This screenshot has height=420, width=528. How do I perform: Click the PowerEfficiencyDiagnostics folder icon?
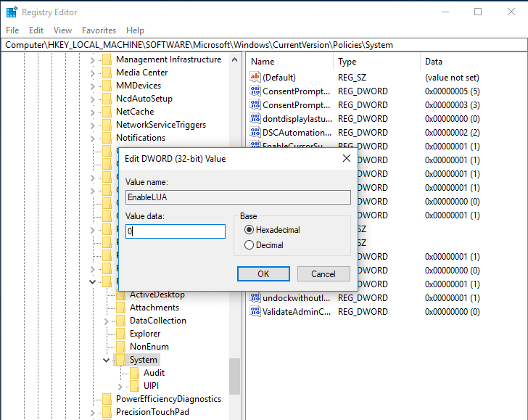point(107,399)
